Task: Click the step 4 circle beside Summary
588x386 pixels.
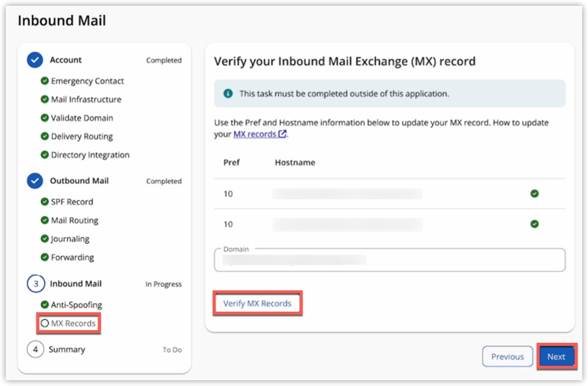Action: (x=35, y=349)
